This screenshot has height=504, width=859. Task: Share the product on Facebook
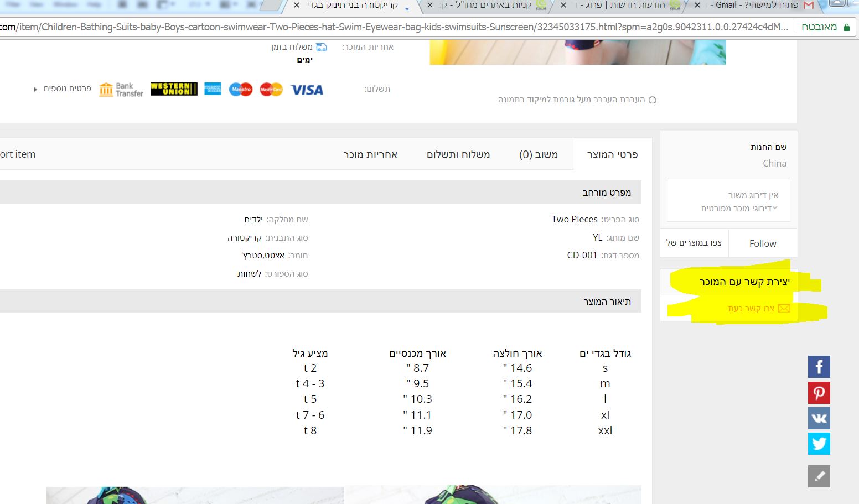(x=819, y=367)
